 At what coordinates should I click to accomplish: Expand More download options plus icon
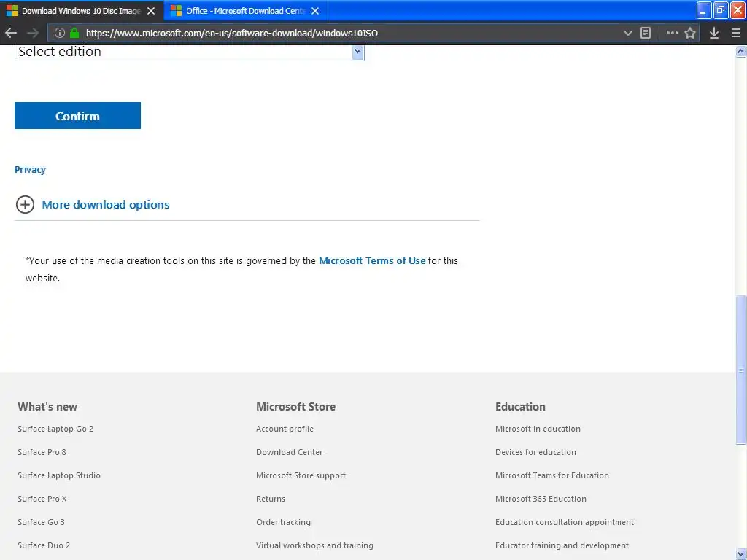pyautogui.click(x=25, y=204)
